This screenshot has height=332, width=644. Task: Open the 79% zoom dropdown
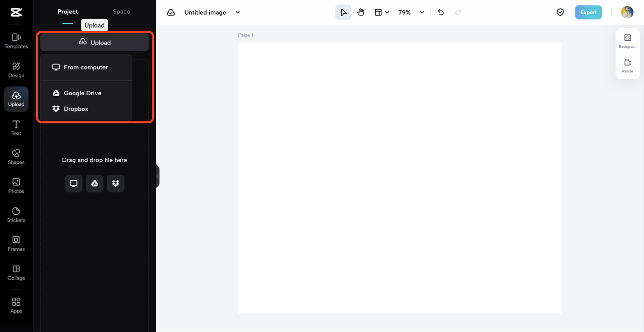[411, 12]
